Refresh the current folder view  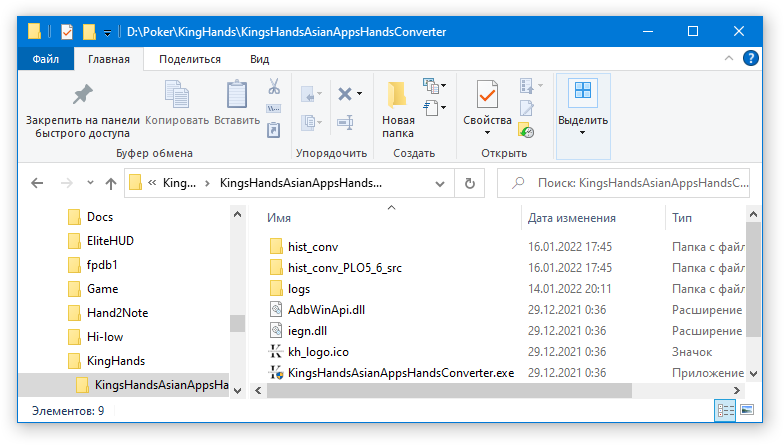tap(470, 184)
